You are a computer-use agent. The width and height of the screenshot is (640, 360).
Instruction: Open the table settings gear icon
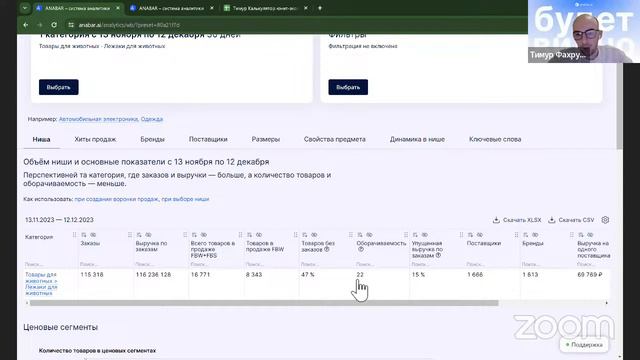[605, 220]
